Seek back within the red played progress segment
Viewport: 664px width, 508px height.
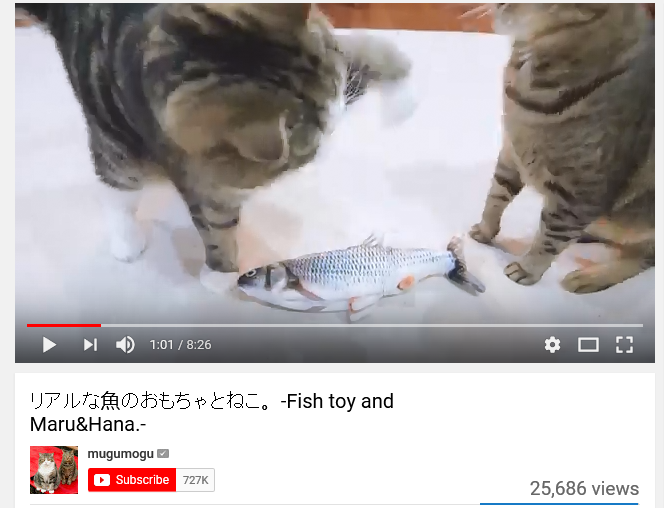[x=64, y=325]
